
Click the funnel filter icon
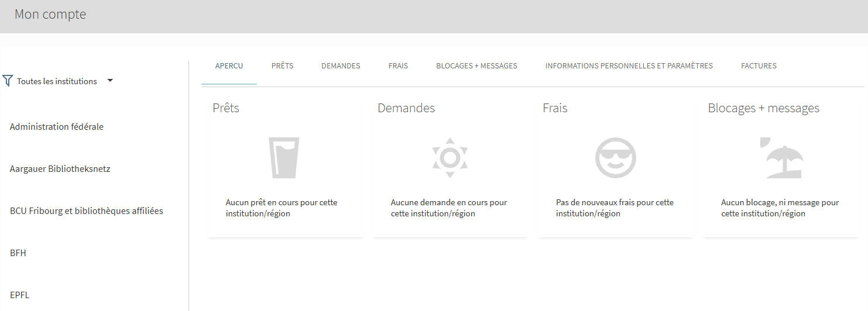[8, 81]
